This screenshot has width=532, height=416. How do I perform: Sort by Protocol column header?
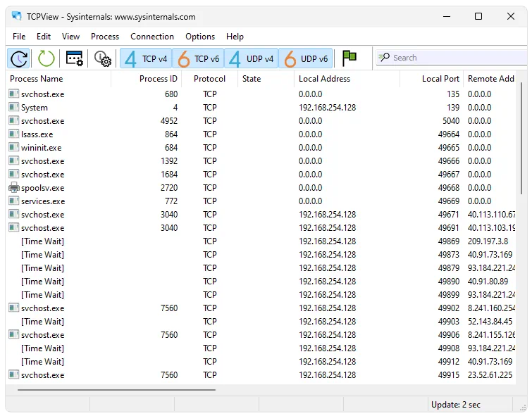click(x=209, y=79)
